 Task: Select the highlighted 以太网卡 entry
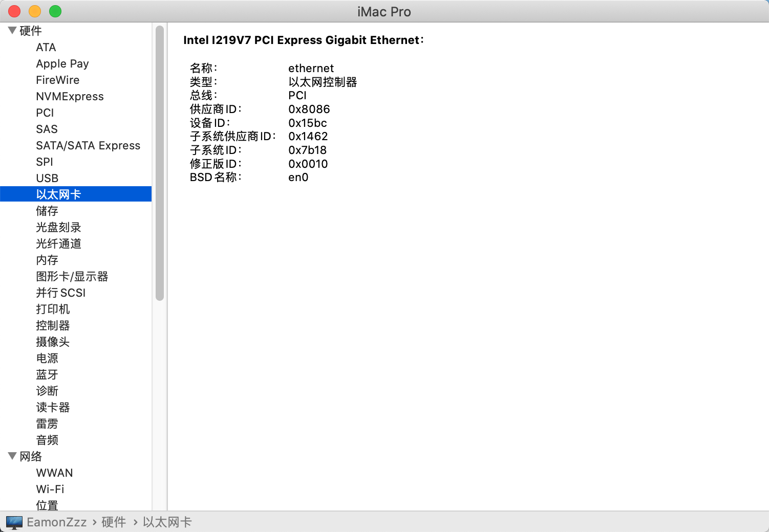(76, 194)
